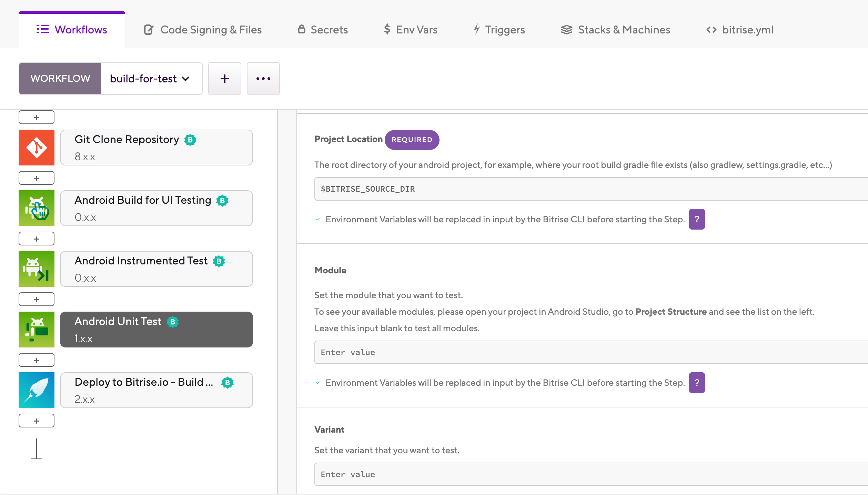Click the Project Location input field
Image resolution: width=868 pixels, height=495 pixels.
click(x=591, y=189)
